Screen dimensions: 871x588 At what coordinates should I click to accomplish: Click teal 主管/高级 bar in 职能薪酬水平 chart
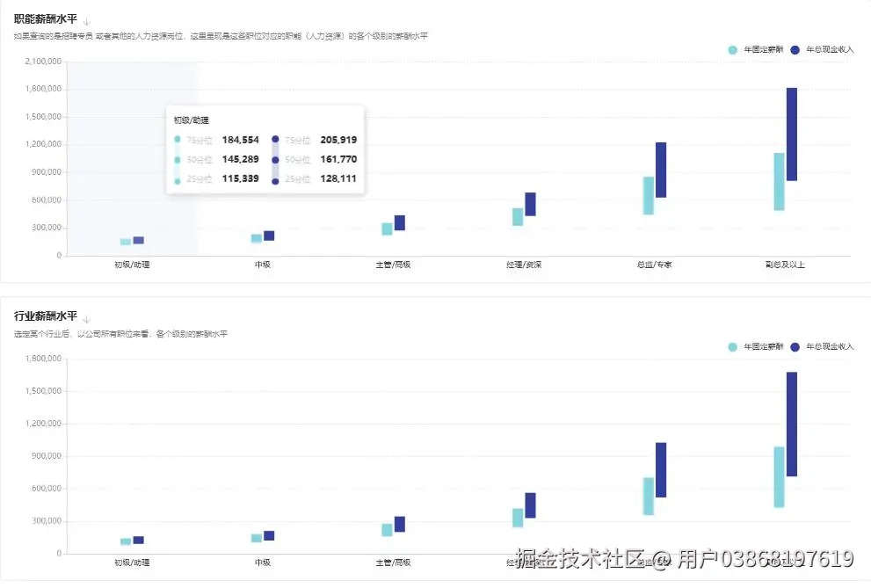point(388,229)
